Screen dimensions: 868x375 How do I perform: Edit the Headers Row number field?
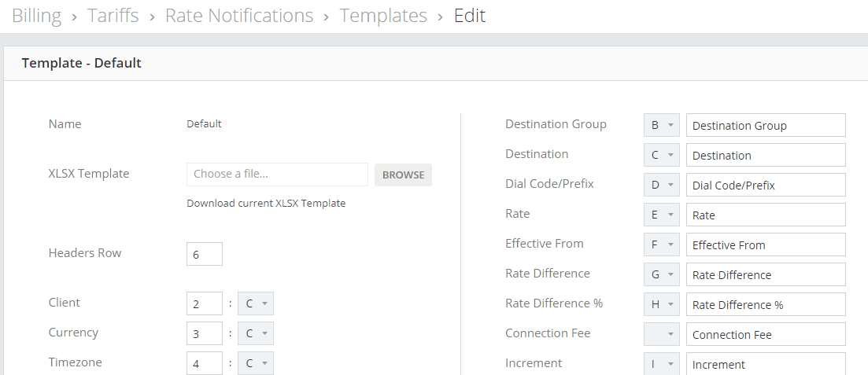205,254
